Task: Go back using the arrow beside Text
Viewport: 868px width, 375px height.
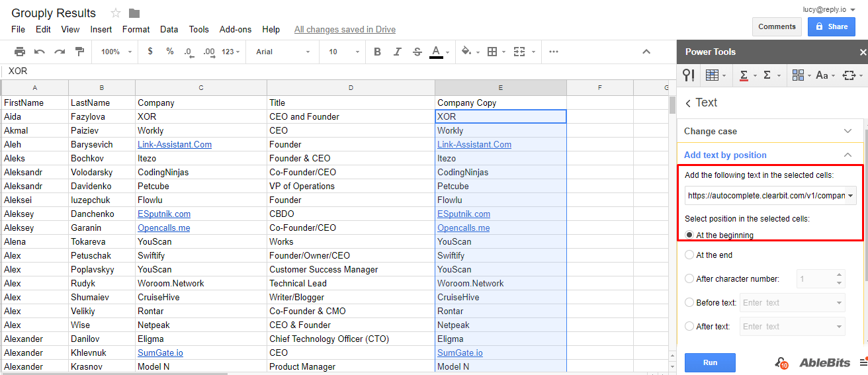Action: click(x=688, y=103)
